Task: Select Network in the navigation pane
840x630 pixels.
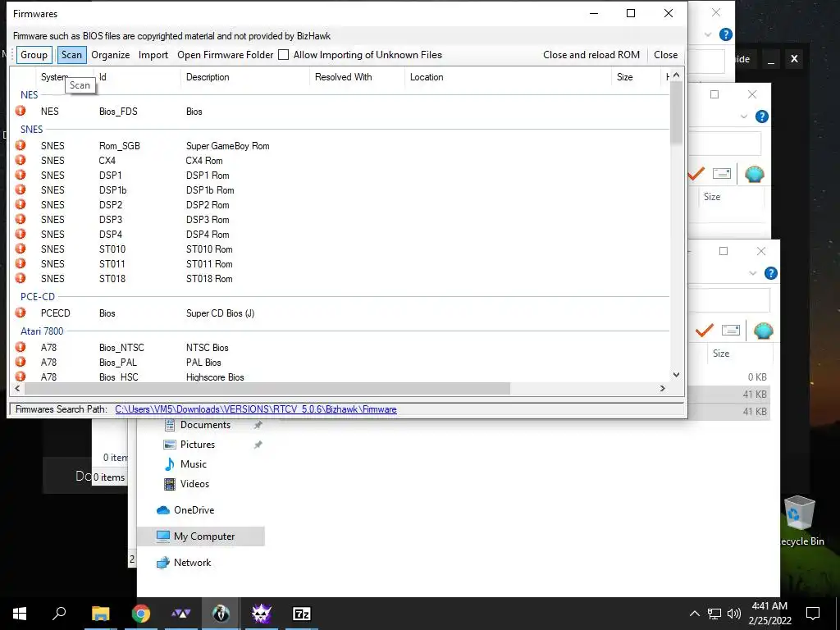Action: click(x=192, y=563)
